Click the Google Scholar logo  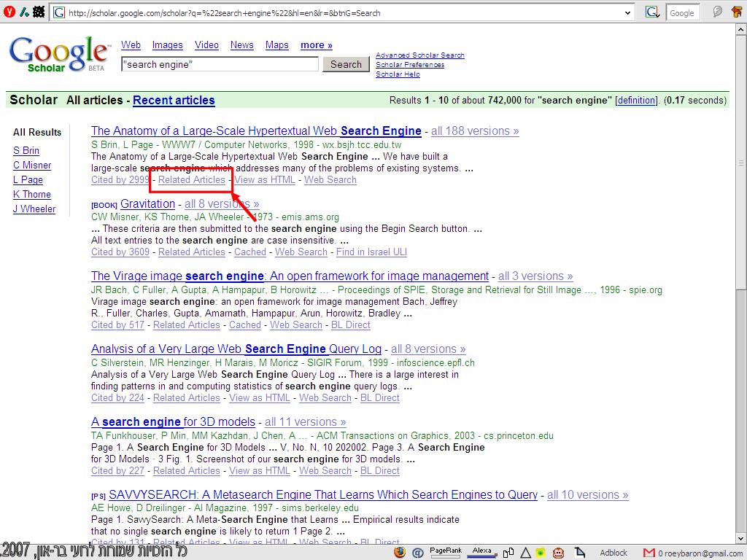pos(59,54)
